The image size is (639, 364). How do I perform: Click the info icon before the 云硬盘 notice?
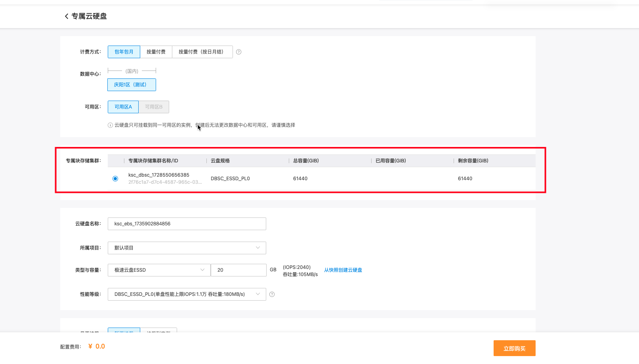(x=111, y=125)
